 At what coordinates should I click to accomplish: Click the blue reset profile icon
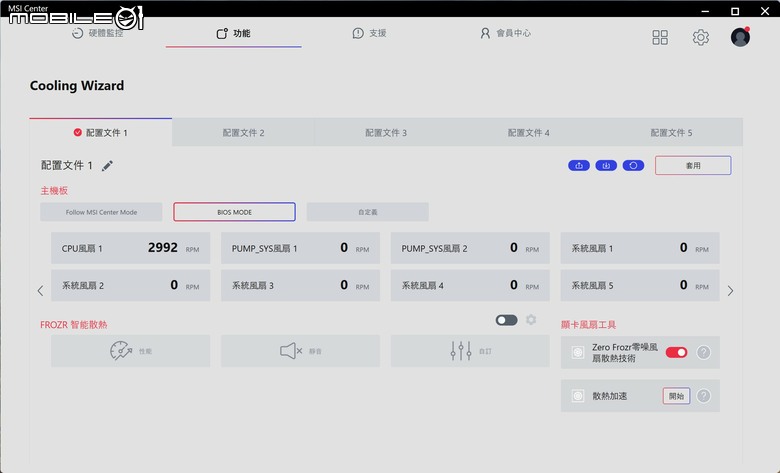tap(633, 166)
